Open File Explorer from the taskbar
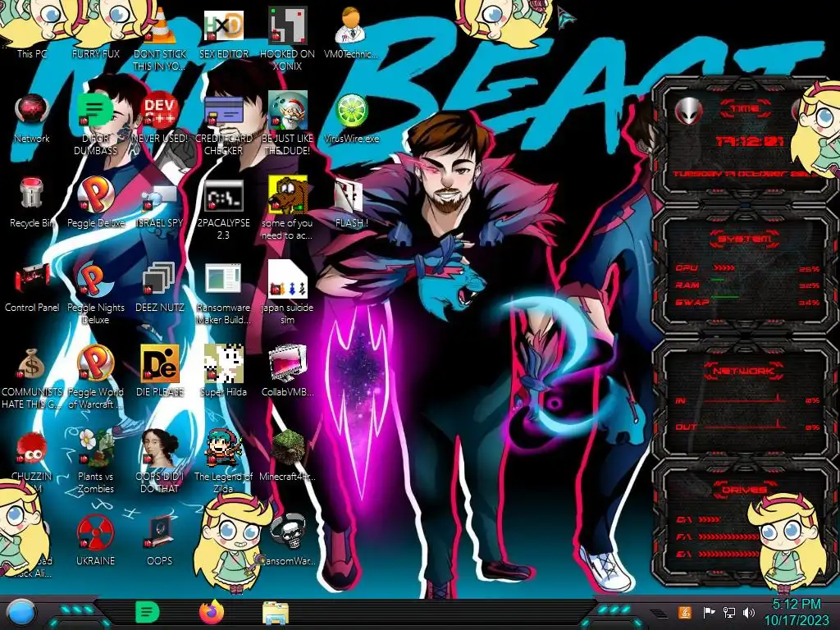The height and width of the screenshot is (630, 840). pos(276,613)
